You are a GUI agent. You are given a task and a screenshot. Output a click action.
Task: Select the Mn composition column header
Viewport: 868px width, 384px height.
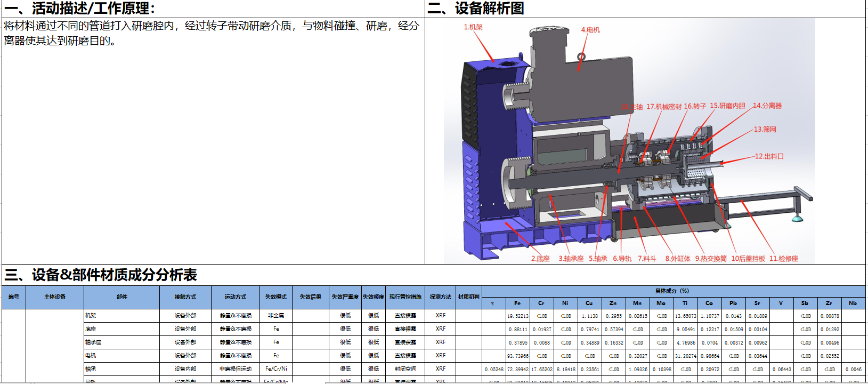pos(637,303)
